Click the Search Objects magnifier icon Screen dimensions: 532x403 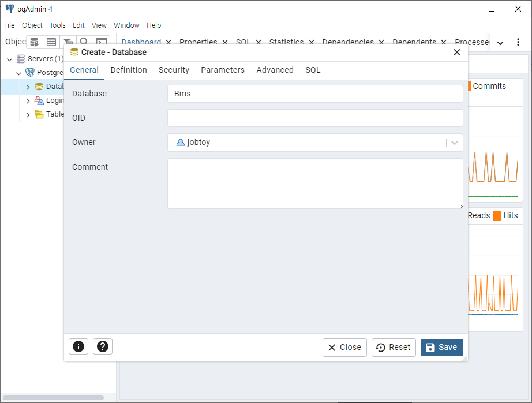click(x=84, y=42)
